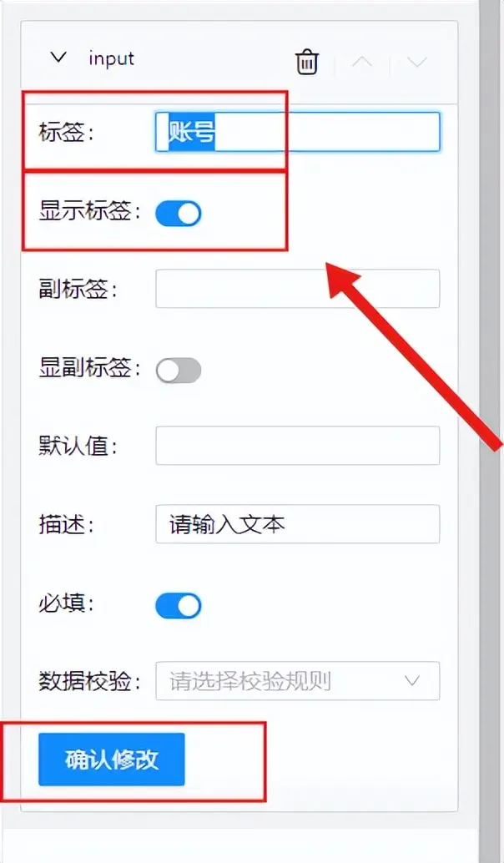Click the empty 副标签 text field
The image size is (504, 863).
pyautogui.click(x=298, y=289)
